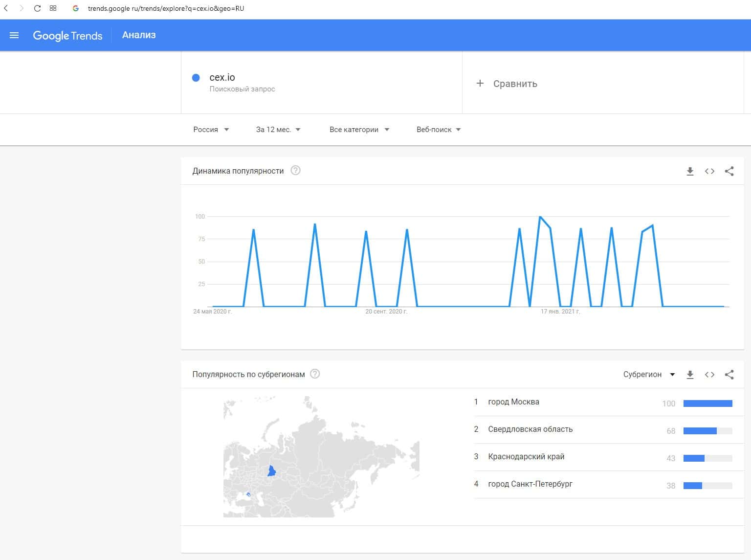Change the Субрегион view dropdown

(648, 375)
